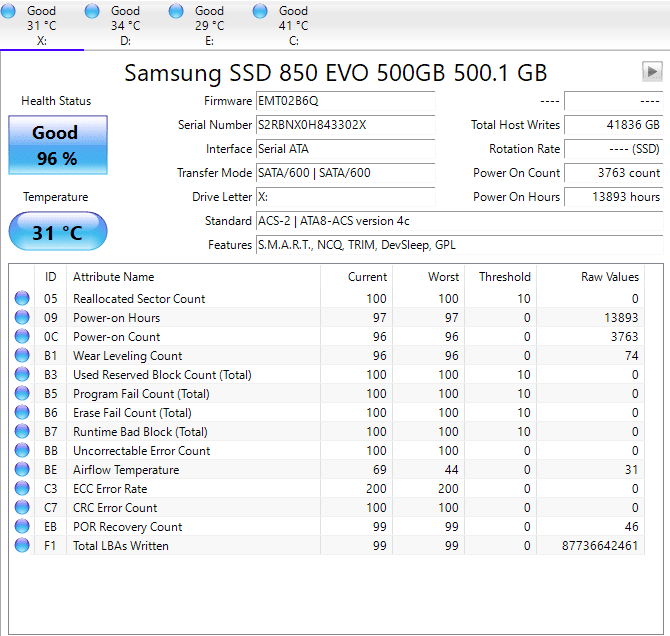This screenshot has height=636, width=670.
Task: Select Erase Fail Count (Total) text
Action: pos(132,413)
